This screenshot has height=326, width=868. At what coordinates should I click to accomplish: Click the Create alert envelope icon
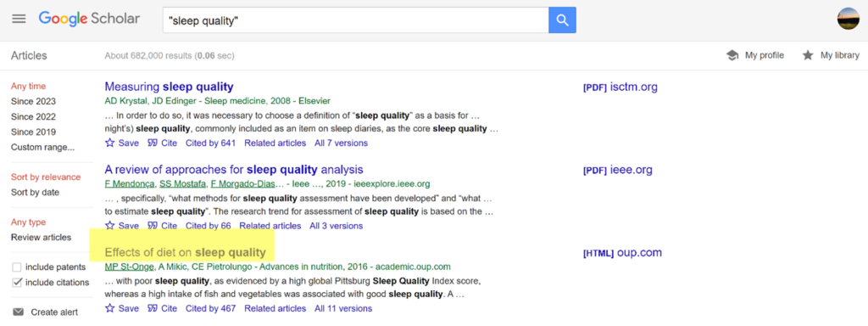coord(19,312)
